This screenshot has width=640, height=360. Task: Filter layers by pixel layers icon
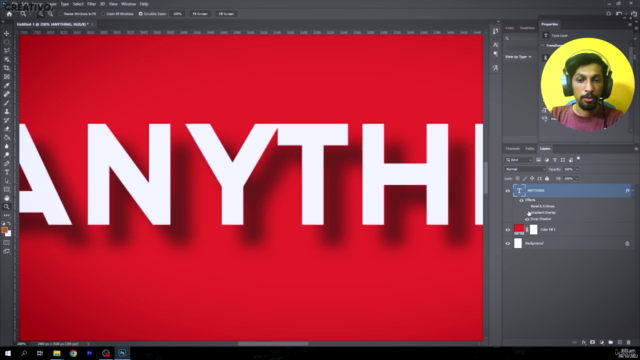point(538,160)
